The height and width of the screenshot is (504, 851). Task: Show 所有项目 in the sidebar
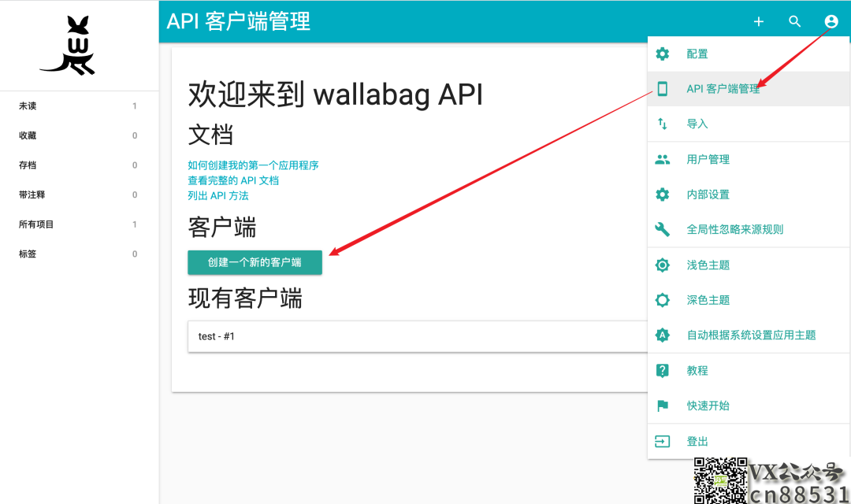pos(80,224)
